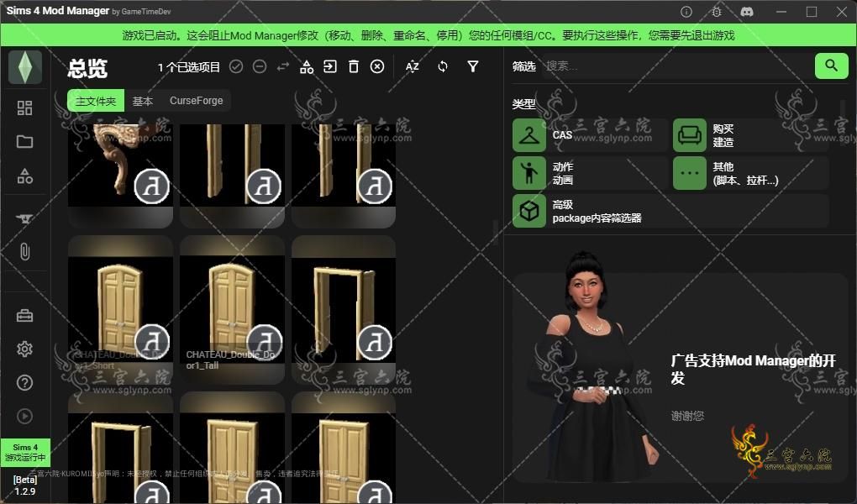Click the swap arrows toolbar icon
The image size is (857, 504).
pyautogui.click(x=283, y=66)
